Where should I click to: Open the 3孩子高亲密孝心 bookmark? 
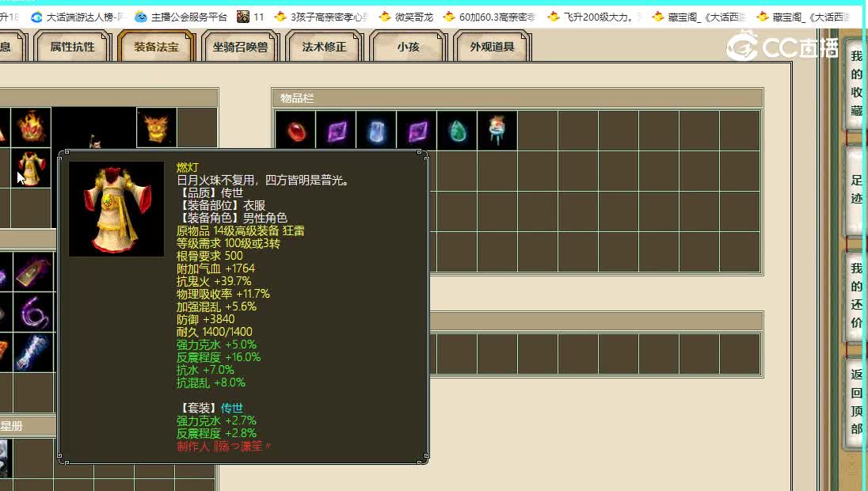[x=322, y=17]
